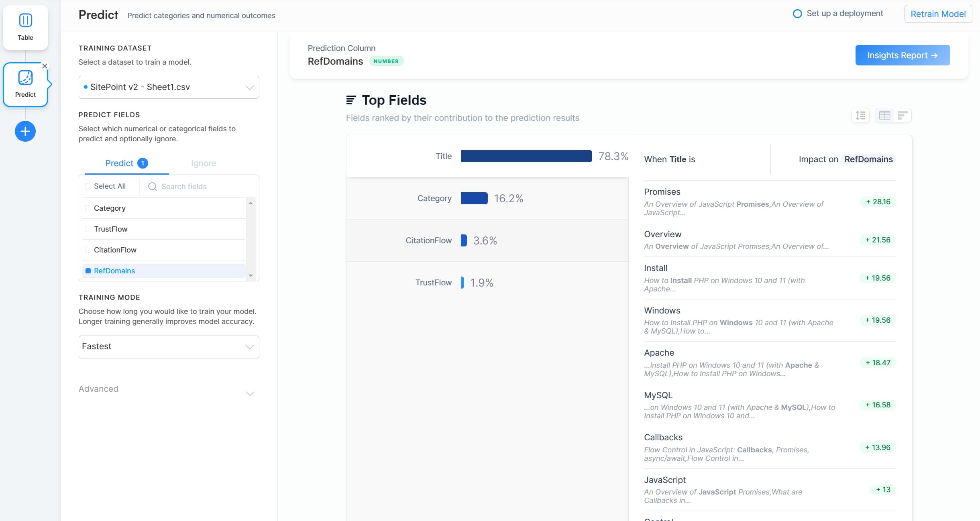Expand the Advanced section
This screenshot has width=980, height=521.
[169, 389]
